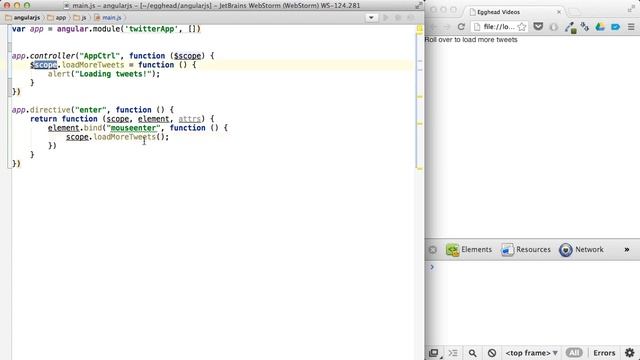Enter full screen in Chrome window
Screen dimensions: 640x360
coord(631,9)
